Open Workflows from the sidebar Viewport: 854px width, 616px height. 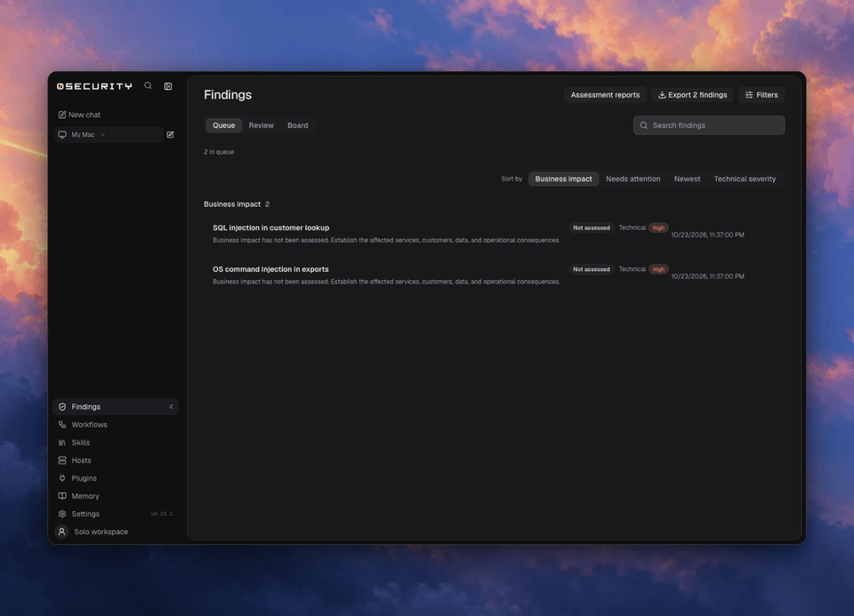(116, 425)
